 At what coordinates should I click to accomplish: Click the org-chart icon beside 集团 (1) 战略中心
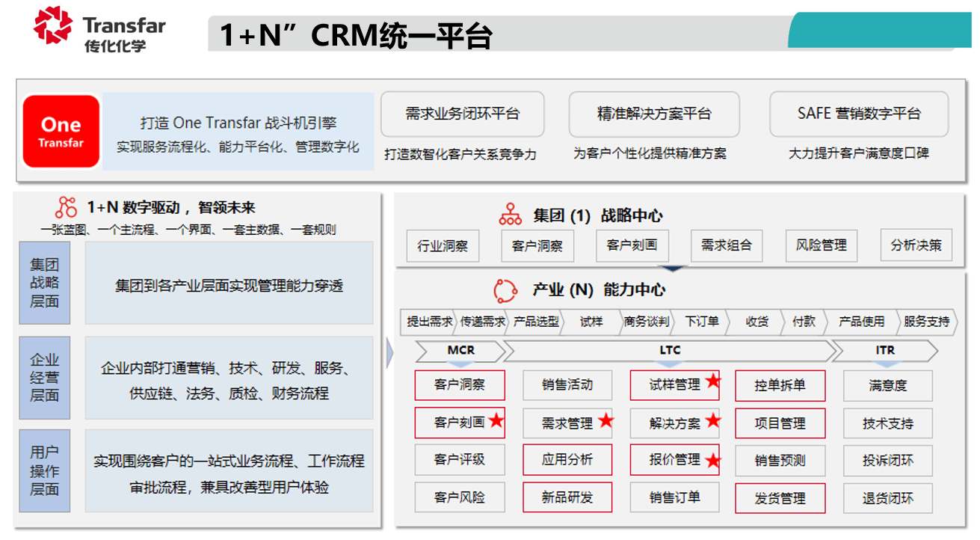point(511,215)
